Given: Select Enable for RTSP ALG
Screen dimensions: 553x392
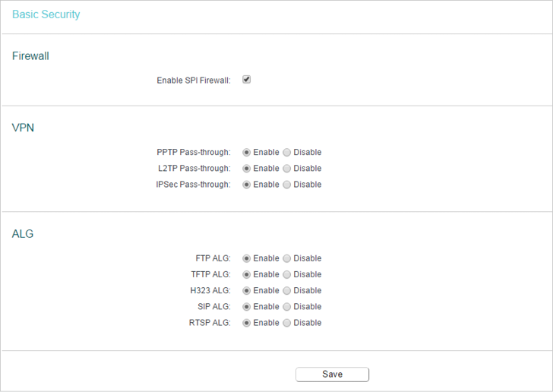Looking at the screenshot, I should click(x=247, y=323).
